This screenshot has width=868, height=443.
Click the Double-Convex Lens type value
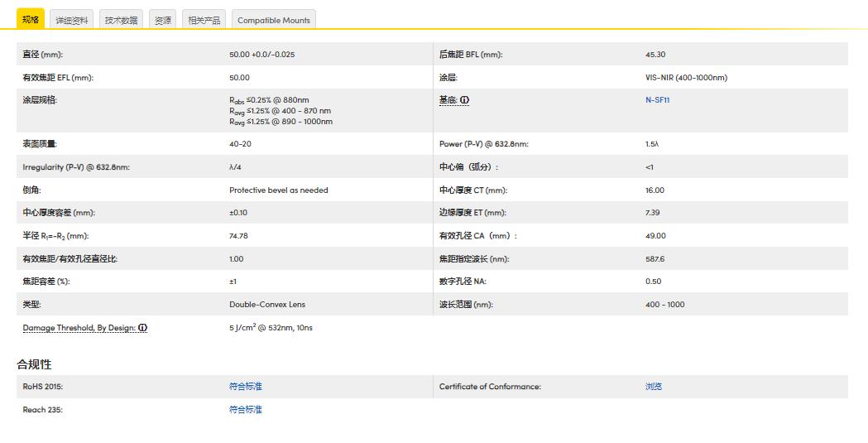(267, 305)
